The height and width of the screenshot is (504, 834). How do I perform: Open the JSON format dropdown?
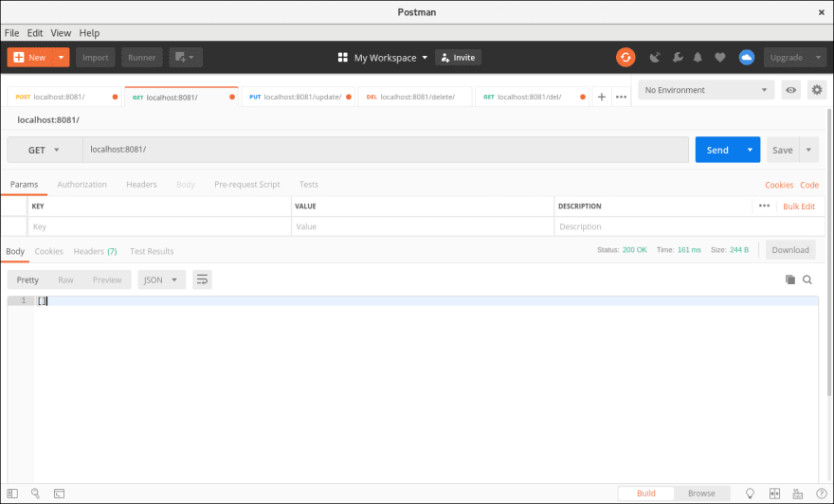click(161, 279)
